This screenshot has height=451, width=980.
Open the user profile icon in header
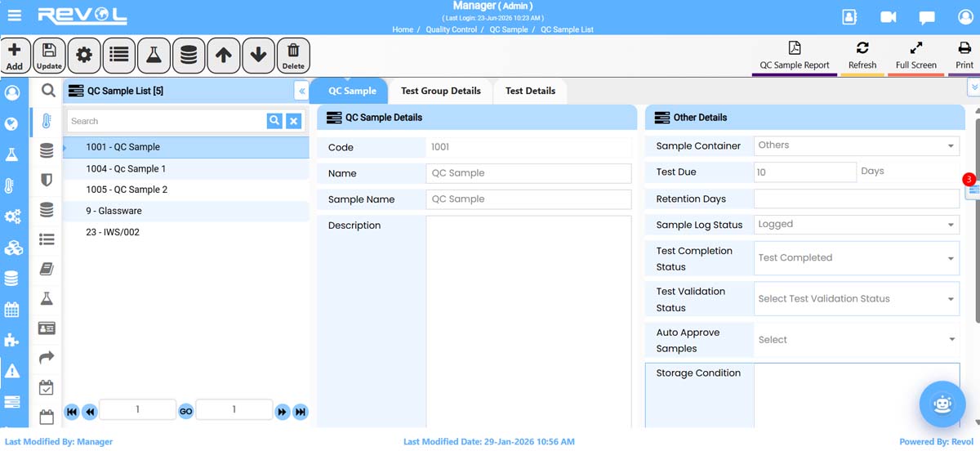964,17
